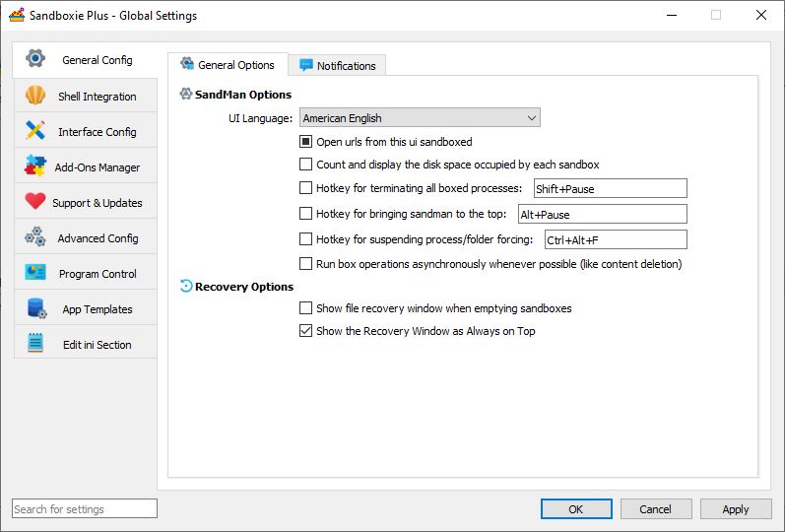Click the Recovery Options header icon
Image resolution: width=785 pixels, height=532 pixels.
point(186,286)
